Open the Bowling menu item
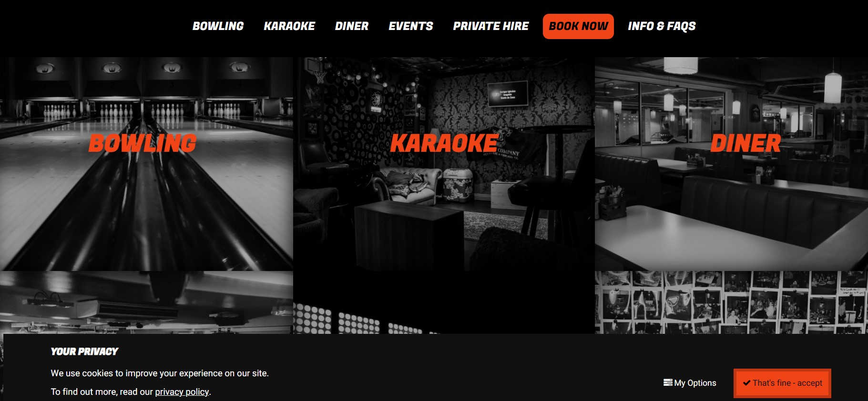 pyautogui.click(x=218, y=26)
